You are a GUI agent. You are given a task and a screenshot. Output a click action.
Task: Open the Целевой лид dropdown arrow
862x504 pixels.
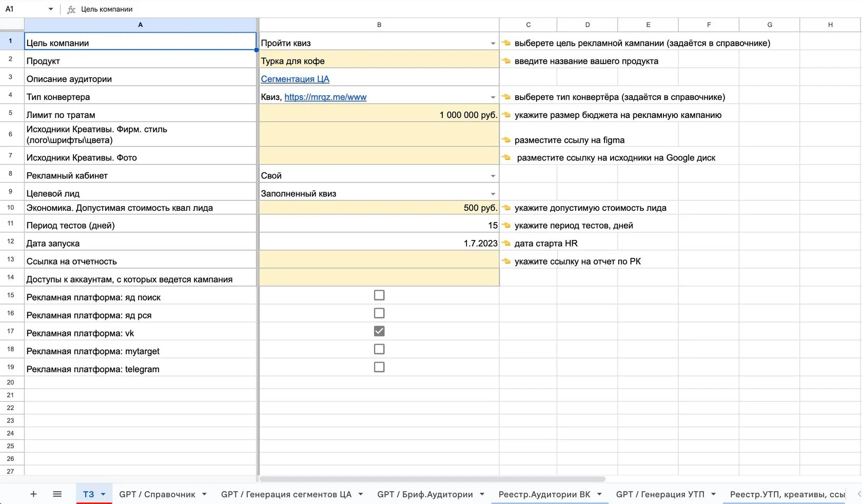coord(493,194)
